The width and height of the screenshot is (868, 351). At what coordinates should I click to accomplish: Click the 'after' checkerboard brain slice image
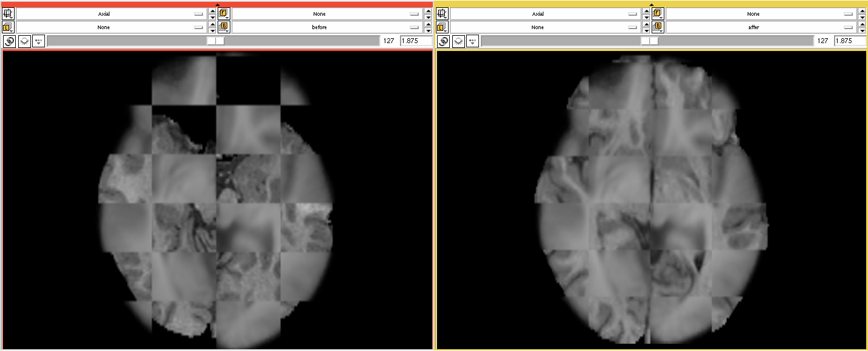coord(651,200)
